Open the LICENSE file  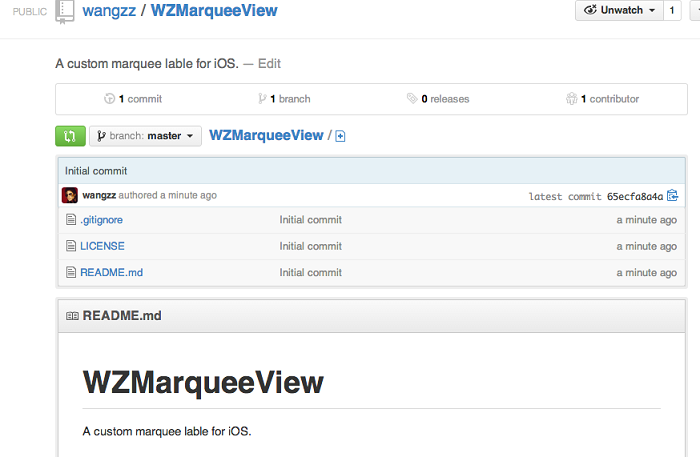point(102,246)
